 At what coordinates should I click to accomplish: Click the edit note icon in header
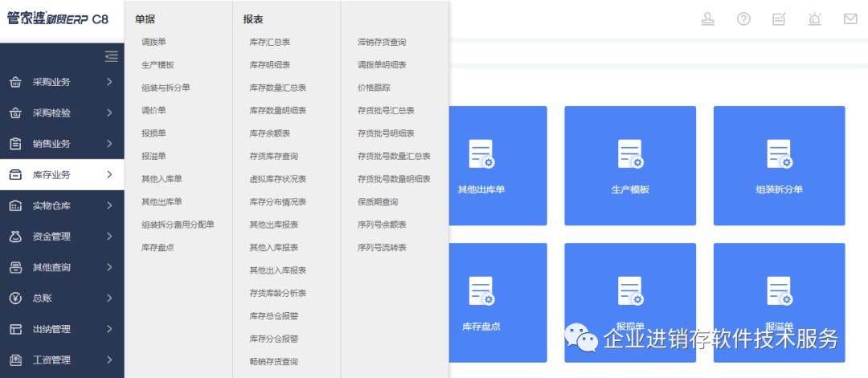[779, 19]
